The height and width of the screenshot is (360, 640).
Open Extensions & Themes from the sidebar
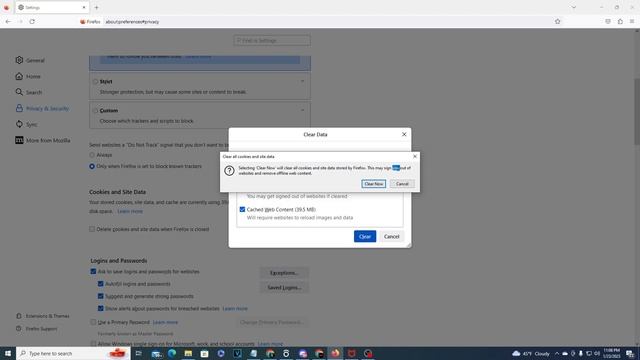(43, 316)
